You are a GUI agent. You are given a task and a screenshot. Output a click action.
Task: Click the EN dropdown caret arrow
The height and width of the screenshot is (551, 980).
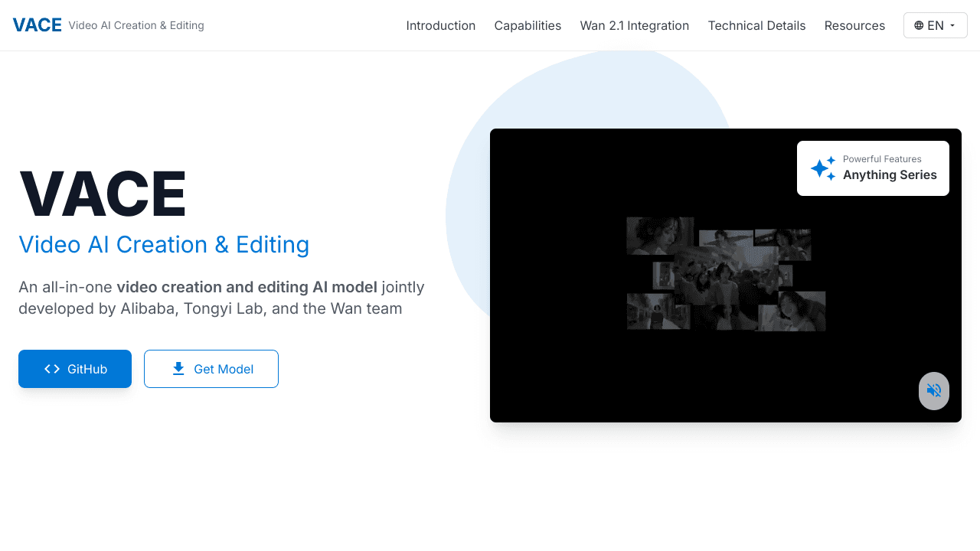952,25
